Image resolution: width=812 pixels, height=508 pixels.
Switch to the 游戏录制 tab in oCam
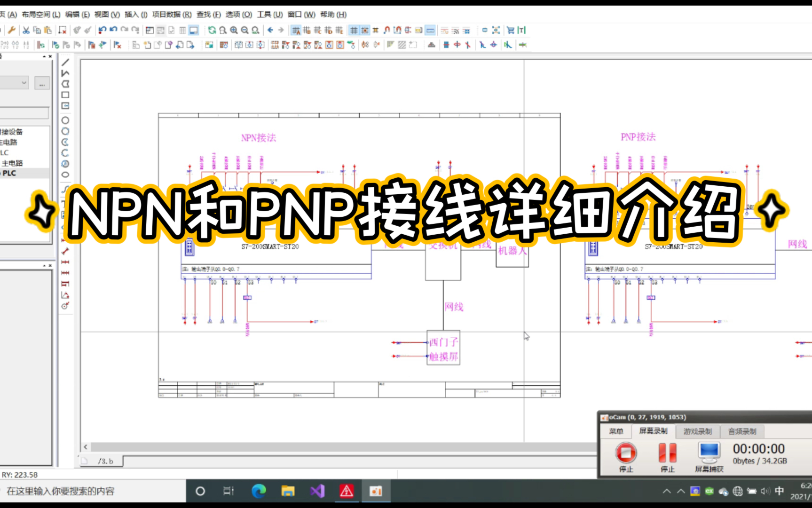tap(697, 431)
